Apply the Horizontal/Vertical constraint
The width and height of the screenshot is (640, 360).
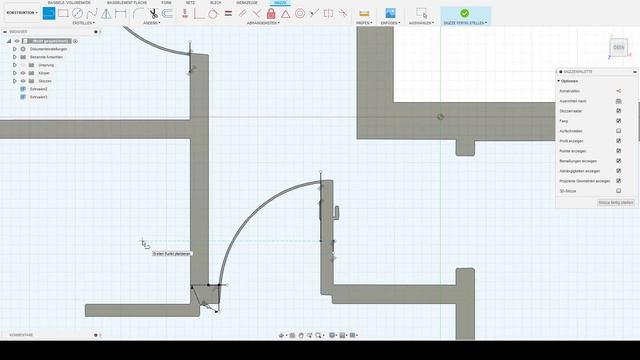tap(185, 13)
